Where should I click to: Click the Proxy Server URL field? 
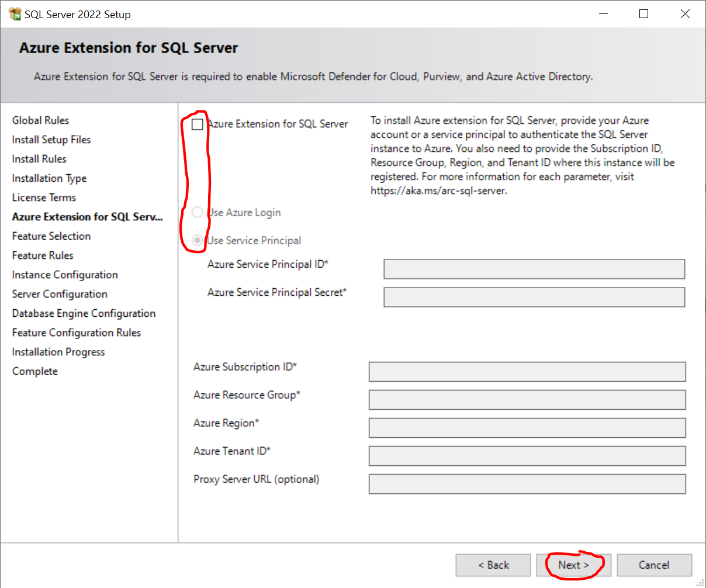tap(527, 484)
